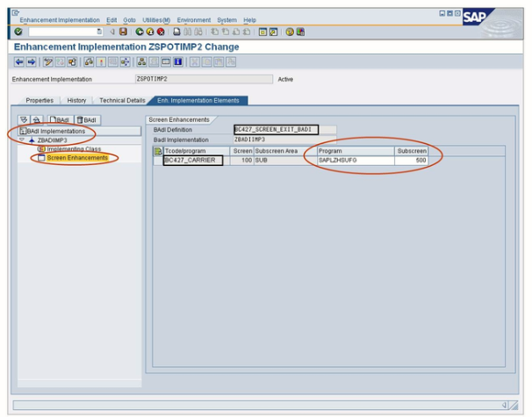The height and width of the screenshot is (417, 532).
Task: Click the previous object arrow in application toolbar
Action: click(19, 62)
